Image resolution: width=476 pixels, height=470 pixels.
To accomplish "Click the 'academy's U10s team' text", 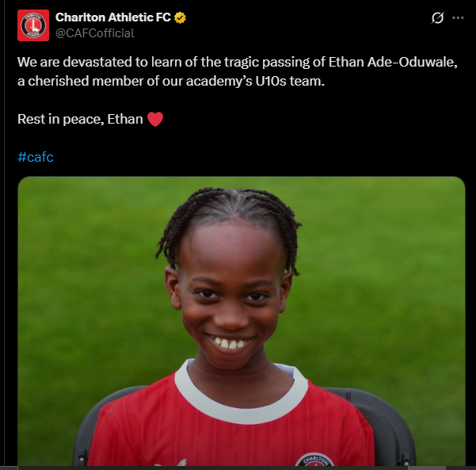I will click(255, 81).
